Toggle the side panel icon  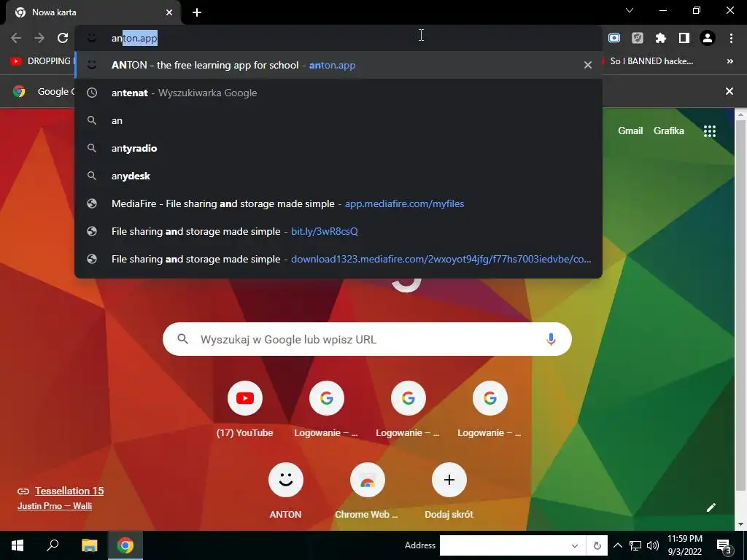click(684, 38)
